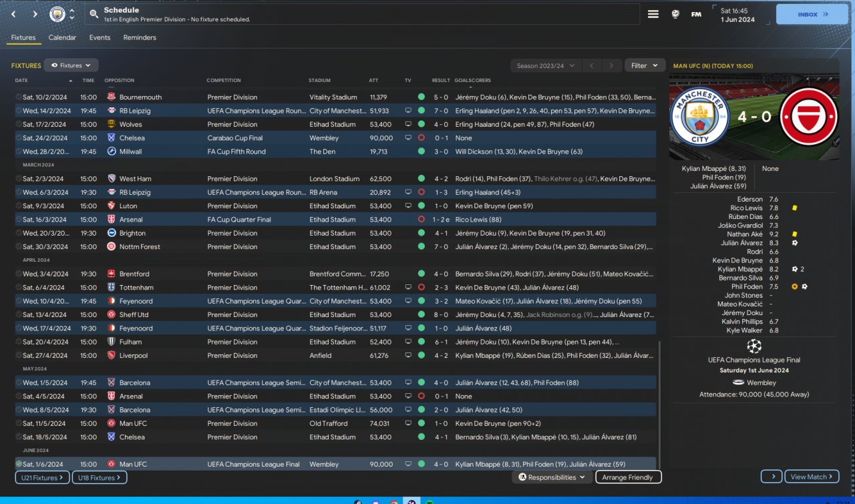Click the Tottenham club badge
This screenshot has width=855, height=504.
[x=112, y=288]
